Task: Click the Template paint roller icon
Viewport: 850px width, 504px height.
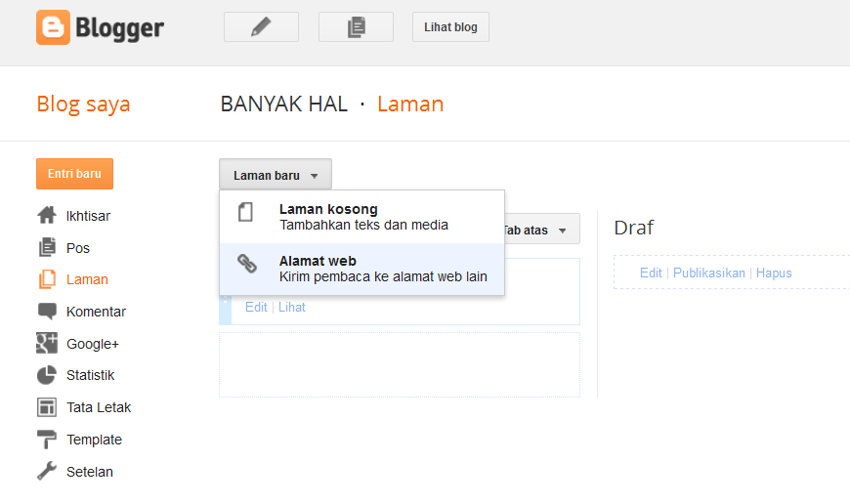Action: click(x=47, y=439)
